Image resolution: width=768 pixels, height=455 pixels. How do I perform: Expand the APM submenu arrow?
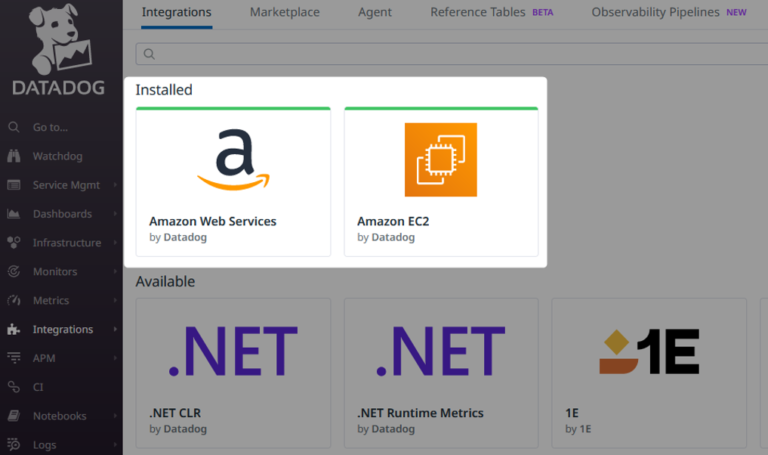(115, 358)
